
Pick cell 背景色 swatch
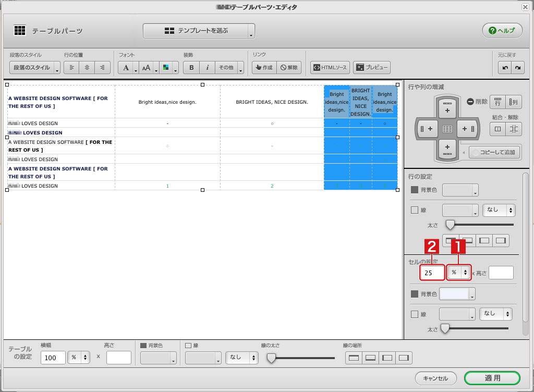[x=457, y=294]
